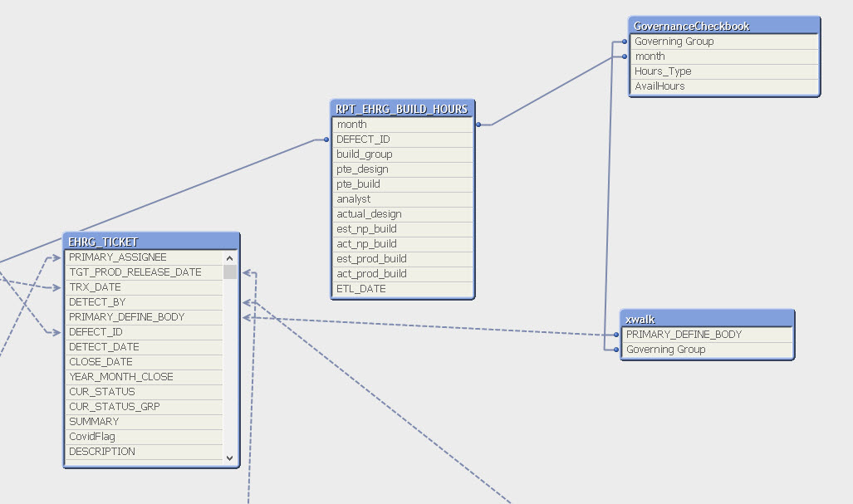Select Governing Group field in GovernanceCheckbook
The height and width of the screenshot is (504, 853).
[x=724, y=42]
